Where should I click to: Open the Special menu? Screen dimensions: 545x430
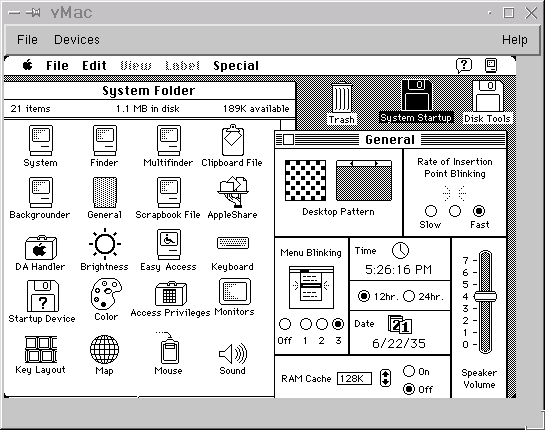pos(236,66)
